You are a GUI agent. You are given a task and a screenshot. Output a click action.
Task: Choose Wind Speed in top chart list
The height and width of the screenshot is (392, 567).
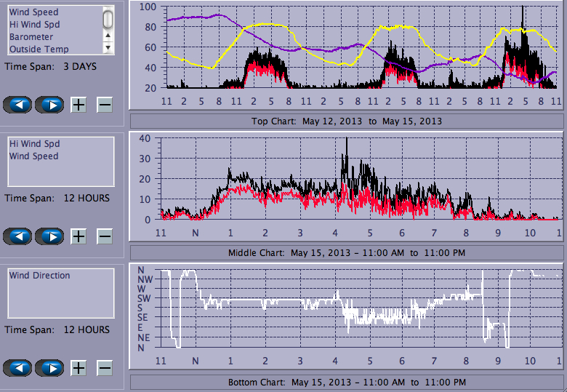[33, 12]
